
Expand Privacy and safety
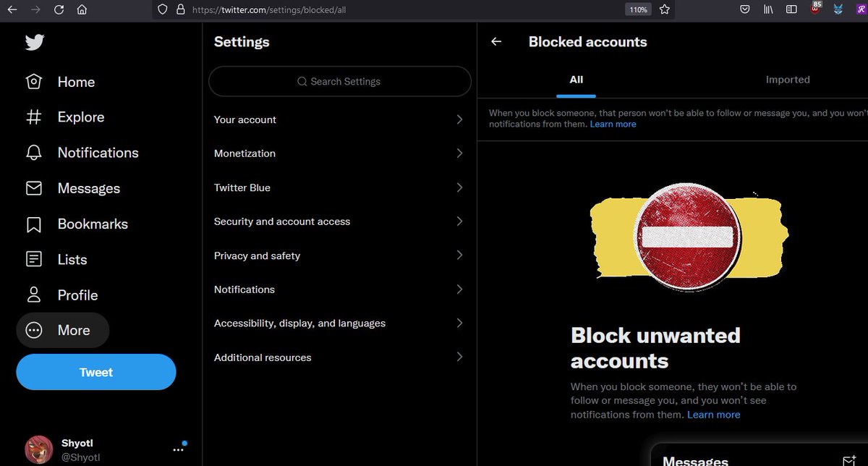click(x=339, y=255)
